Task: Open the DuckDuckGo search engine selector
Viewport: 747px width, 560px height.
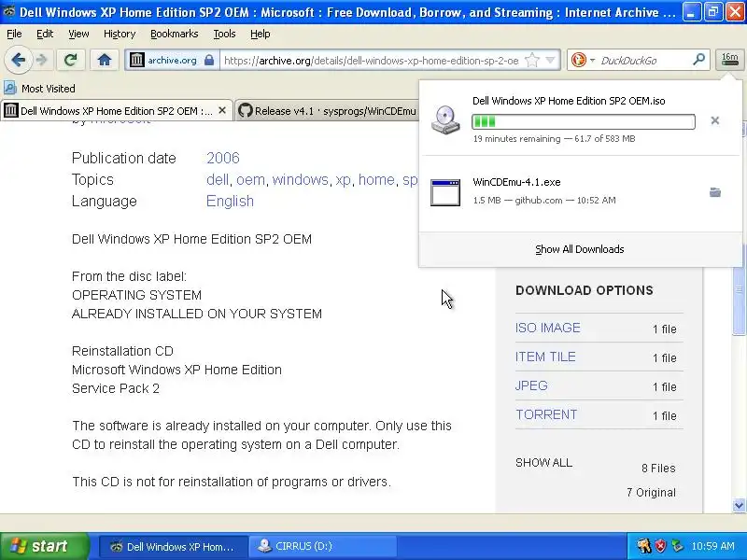Action: tap(583, 60)
